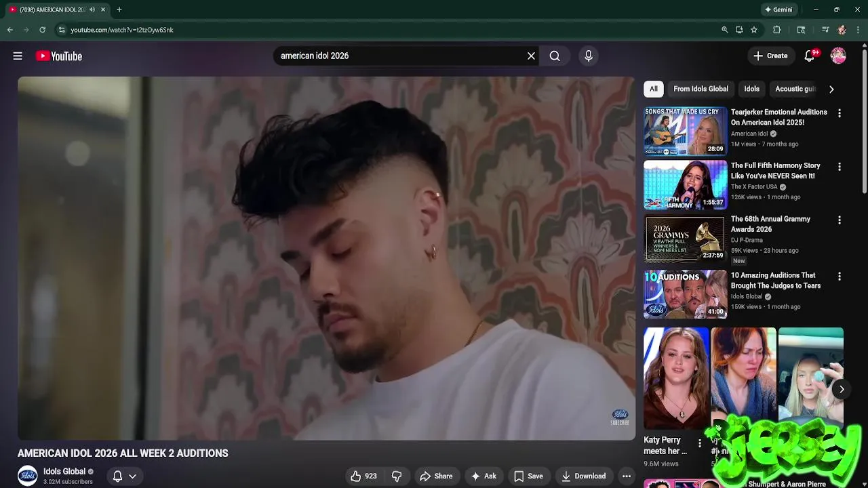Bookmark this page with the star
This screenshot has width=868, height=488.
point(754,30)
